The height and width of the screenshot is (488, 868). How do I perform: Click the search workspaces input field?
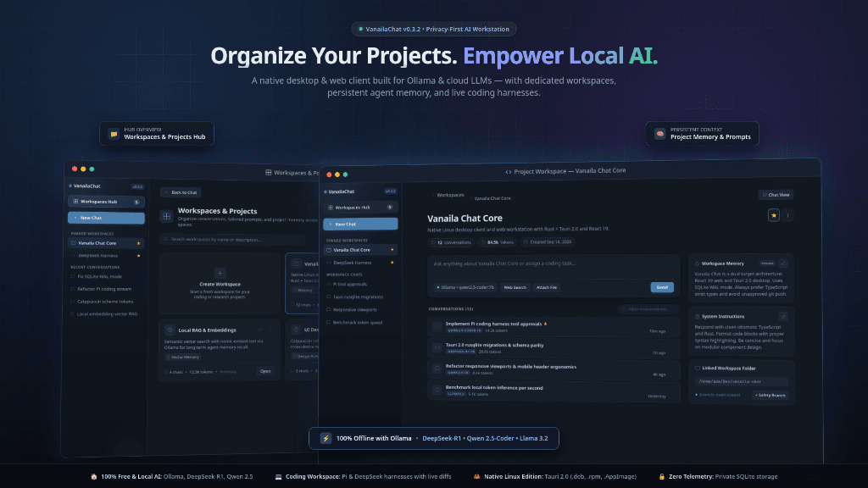click(x=232, y=240)
